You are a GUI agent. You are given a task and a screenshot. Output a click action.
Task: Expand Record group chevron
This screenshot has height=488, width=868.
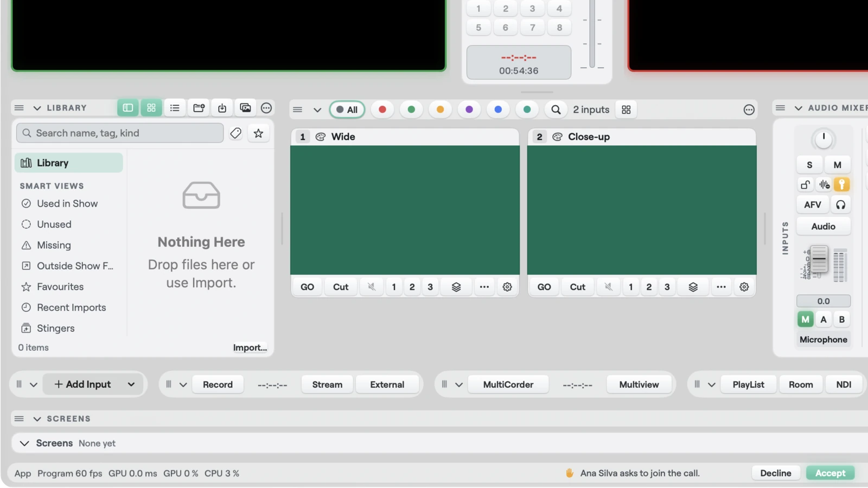183,384
